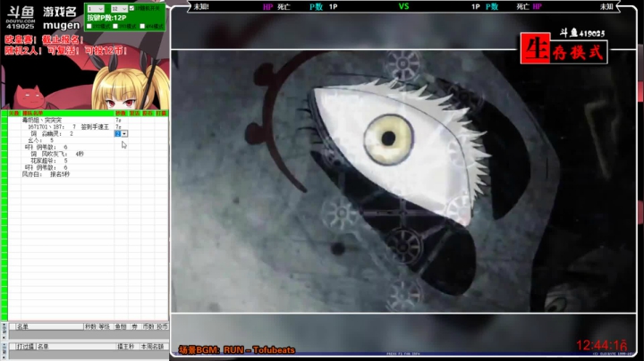The height and width of the screenshot is (361, 644).
Task: Enable the 4P4模式 checkbox
Action: pyautogui.click(x=142, y=26)
